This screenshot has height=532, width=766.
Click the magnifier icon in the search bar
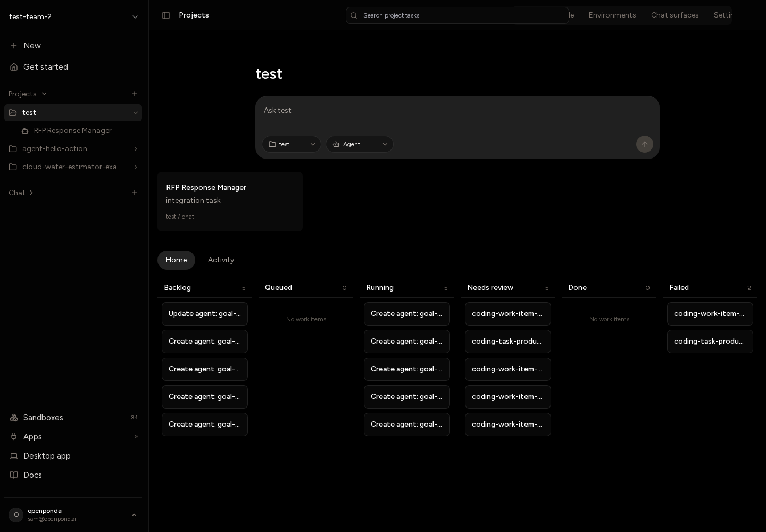(x=354, y=15)
